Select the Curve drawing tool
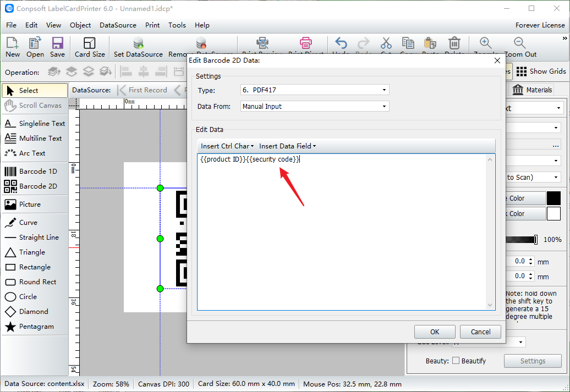Viewport: 570px width, 392px height. (35, 222)
